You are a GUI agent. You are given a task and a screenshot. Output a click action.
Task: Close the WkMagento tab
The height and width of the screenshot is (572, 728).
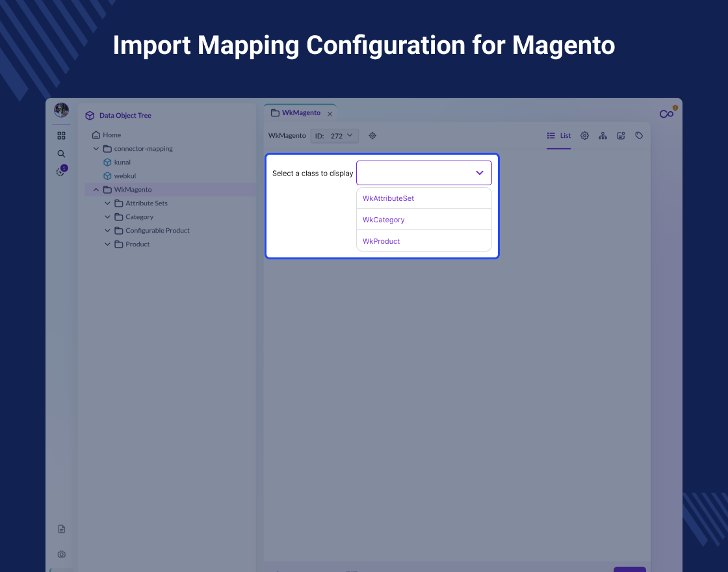[x=330, y=114]
